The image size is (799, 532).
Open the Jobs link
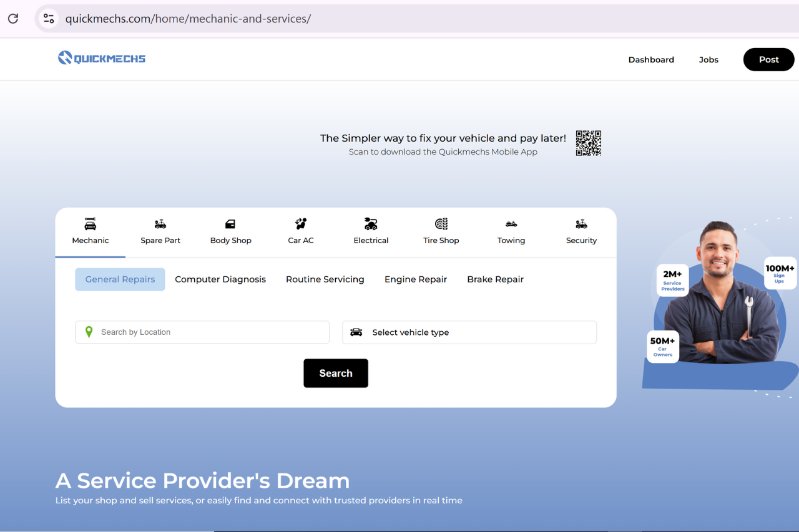coord(708,60)
